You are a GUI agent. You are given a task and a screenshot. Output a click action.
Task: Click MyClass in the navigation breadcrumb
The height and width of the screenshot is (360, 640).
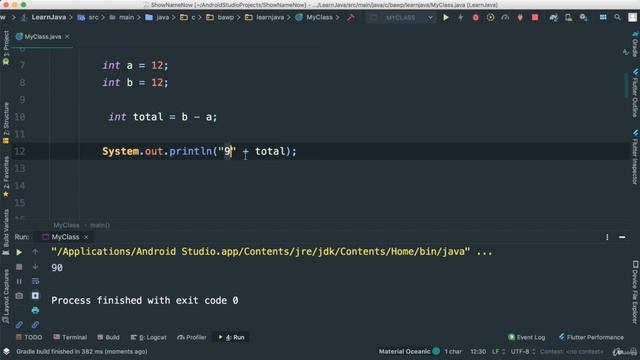[x=314, y=18]
